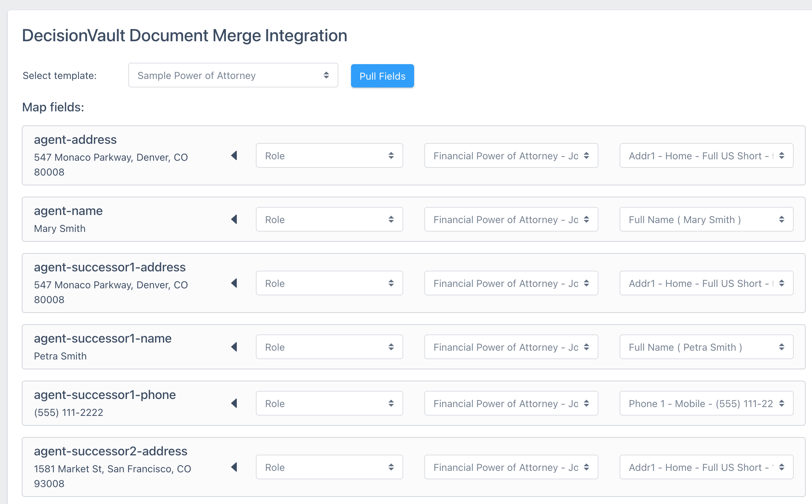Viewport: 812px width, 504px height.
Task: Click the left arrow for agent-successor1-phone row
Action: pyautogui.click(x=234, y=403)
